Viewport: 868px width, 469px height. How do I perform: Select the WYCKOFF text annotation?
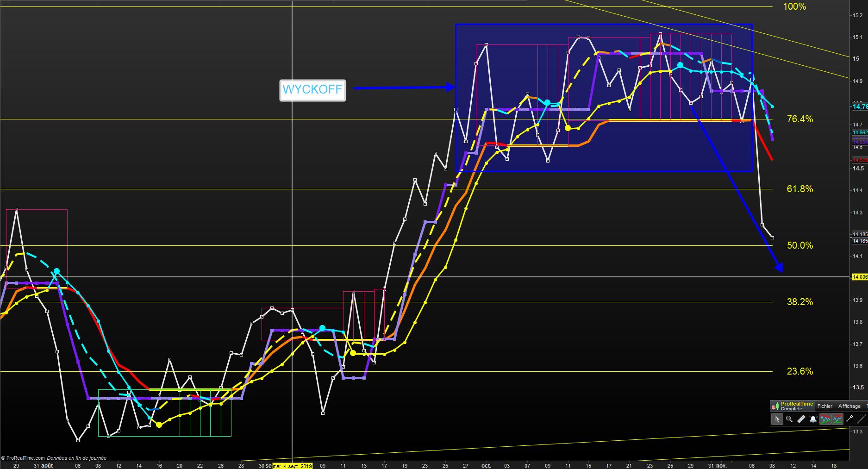click(x=312, y=90)
